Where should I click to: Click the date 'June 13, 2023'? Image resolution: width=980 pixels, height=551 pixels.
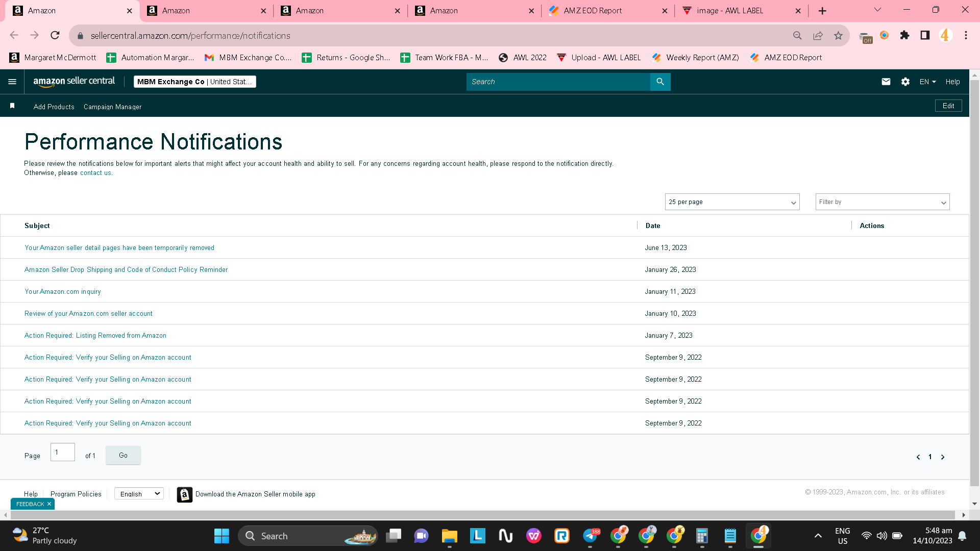[x=666, y=248]
